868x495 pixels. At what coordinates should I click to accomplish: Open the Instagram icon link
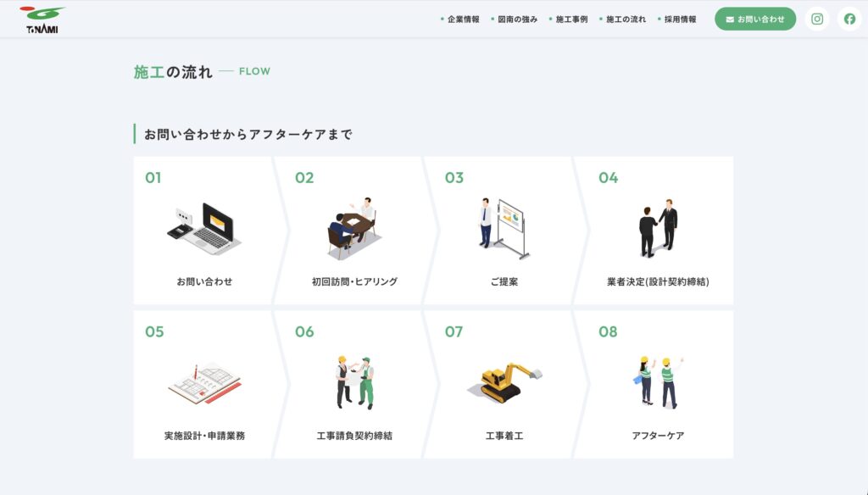(817, 19)
